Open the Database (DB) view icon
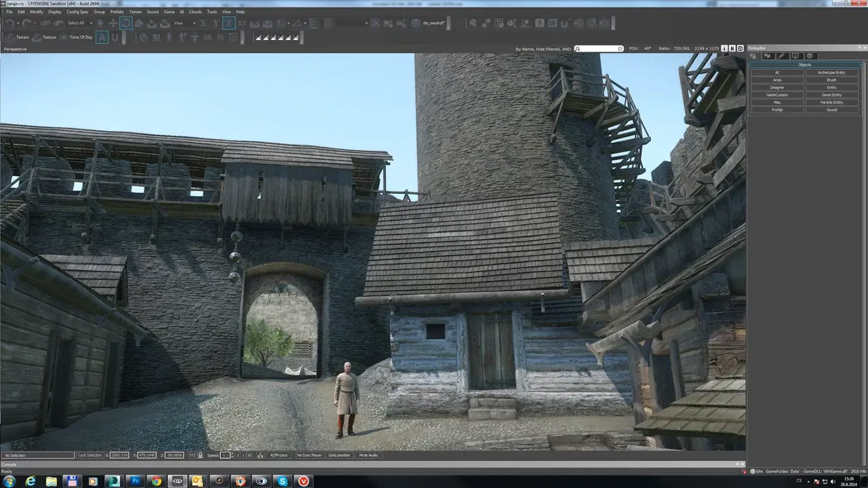 pyautogui.click(x=208, y=37)
